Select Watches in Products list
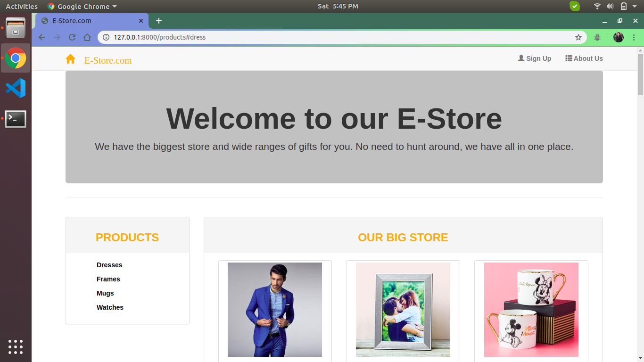 click(x=110, y=307)
